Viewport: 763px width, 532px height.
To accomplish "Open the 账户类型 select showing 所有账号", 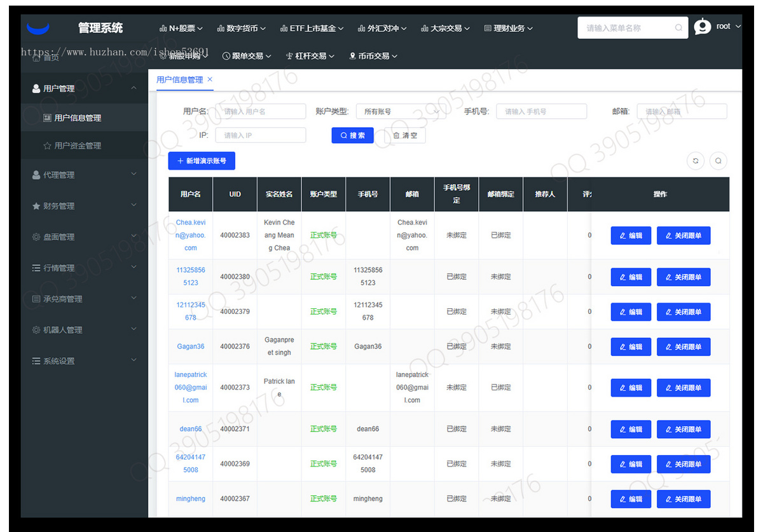I will pos(401,111).
